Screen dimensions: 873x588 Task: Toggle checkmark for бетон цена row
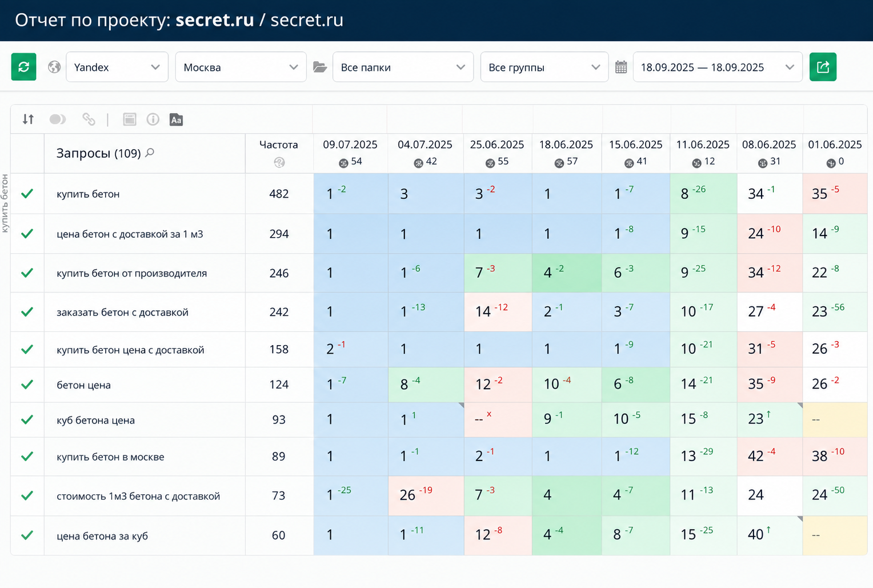click(x=27, y=385)
